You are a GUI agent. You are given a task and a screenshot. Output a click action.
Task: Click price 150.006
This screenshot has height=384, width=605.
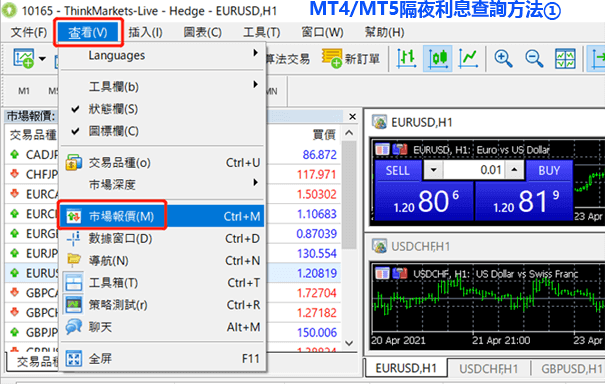tap(316, 332)
